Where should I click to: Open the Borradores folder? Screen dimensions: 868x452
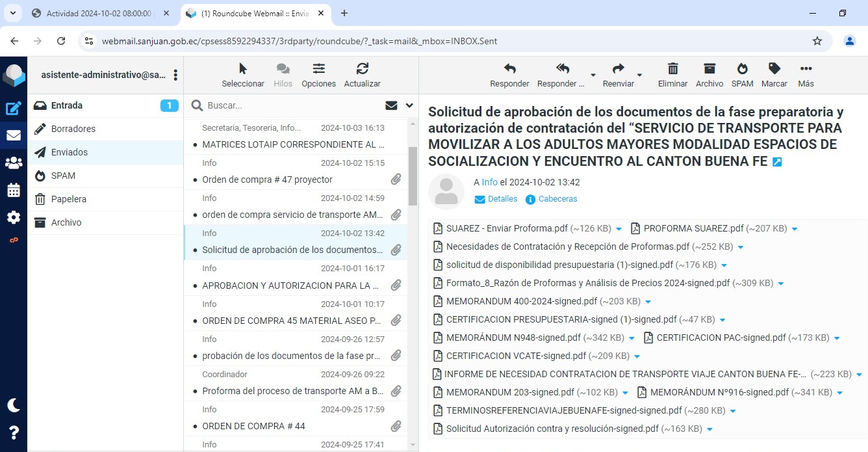(x=73, y=129)
